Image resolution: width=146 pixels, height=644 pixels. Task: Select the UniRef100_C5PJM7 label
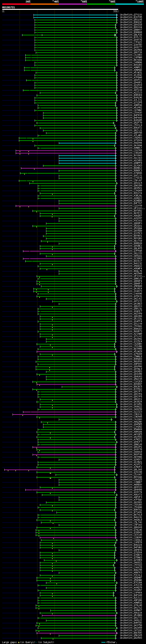click(131, 180)
